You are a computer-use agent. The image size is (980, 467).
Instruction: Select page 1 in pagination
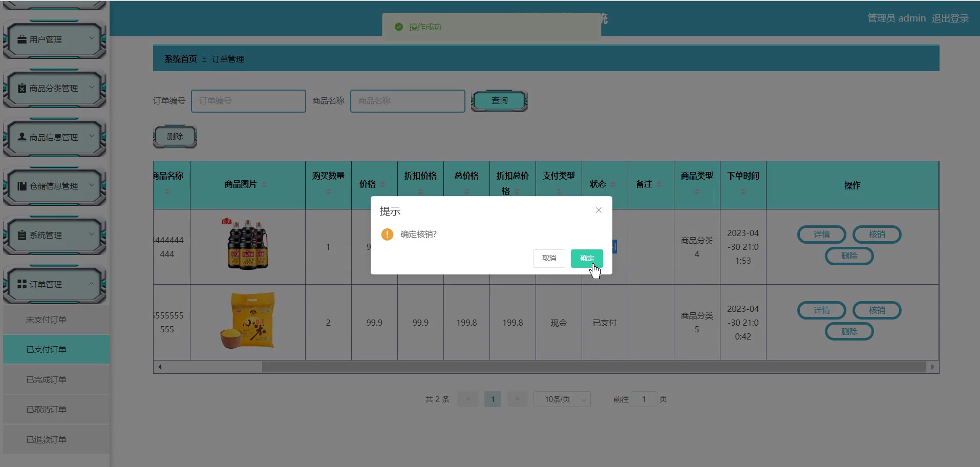click(x=493, y=399)
